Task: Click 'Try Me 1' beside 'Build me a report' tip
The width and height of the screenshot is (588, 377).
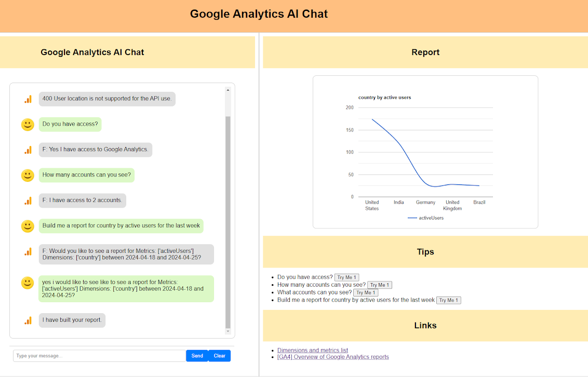Action: [448, 300]
